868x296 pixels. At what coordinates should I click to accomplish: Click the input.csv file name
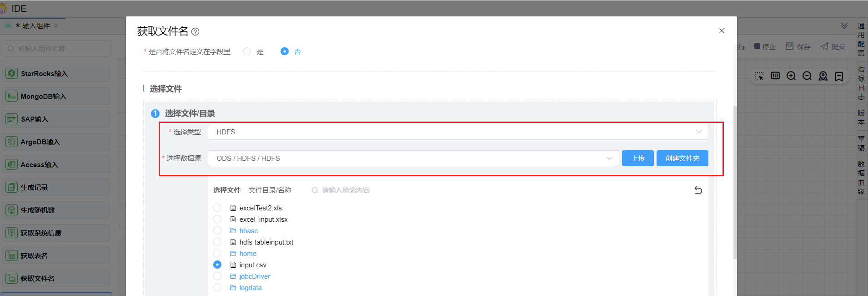253,265
